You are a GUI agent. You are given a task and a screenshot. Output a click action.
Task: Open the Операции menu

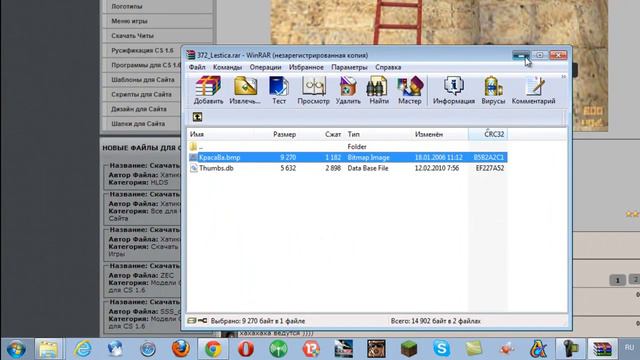click(x=265, y=67)
